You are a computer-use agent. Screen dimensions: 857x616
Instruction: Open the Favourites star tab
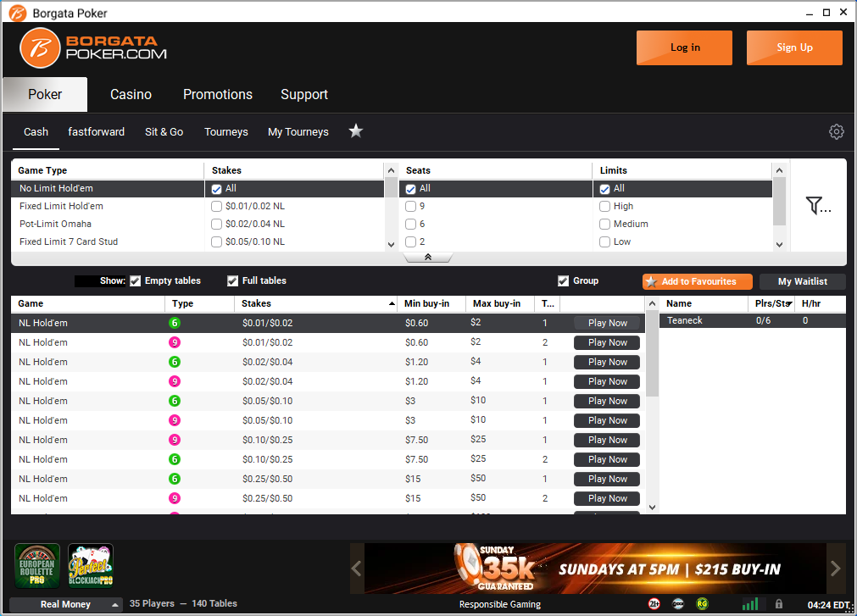pyautogui.click(x=356, y=131)
